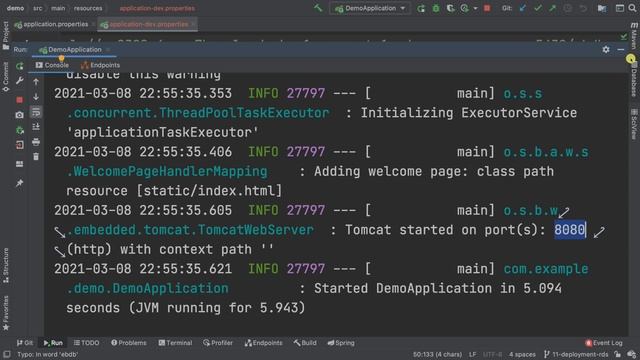Screen dimensions: 640x360
Task: Open the Run Anything window icon
Action: pyautogui.click(x=620, y=8)
